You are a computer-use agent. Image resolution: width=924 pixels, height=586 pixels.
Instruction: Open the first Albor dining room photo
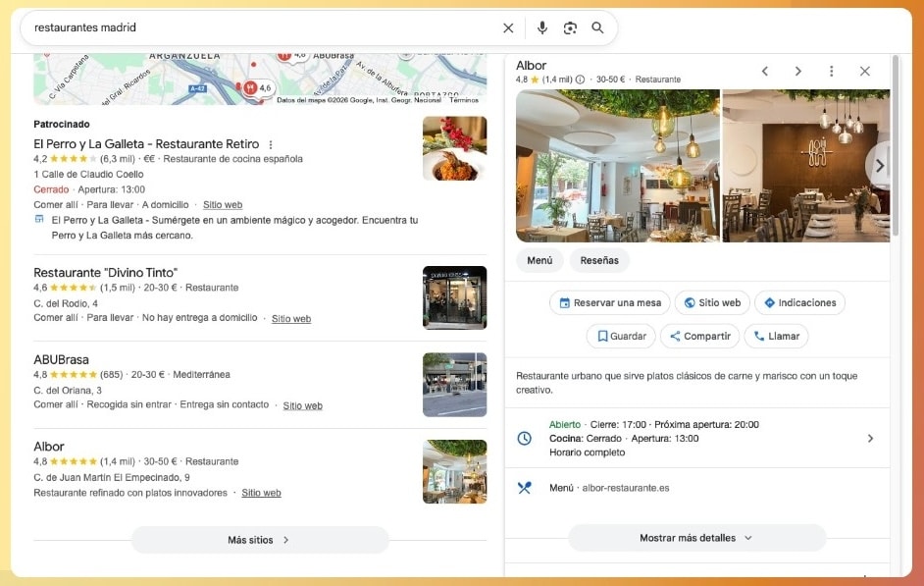pyautogui.click(x=618, y=166)
